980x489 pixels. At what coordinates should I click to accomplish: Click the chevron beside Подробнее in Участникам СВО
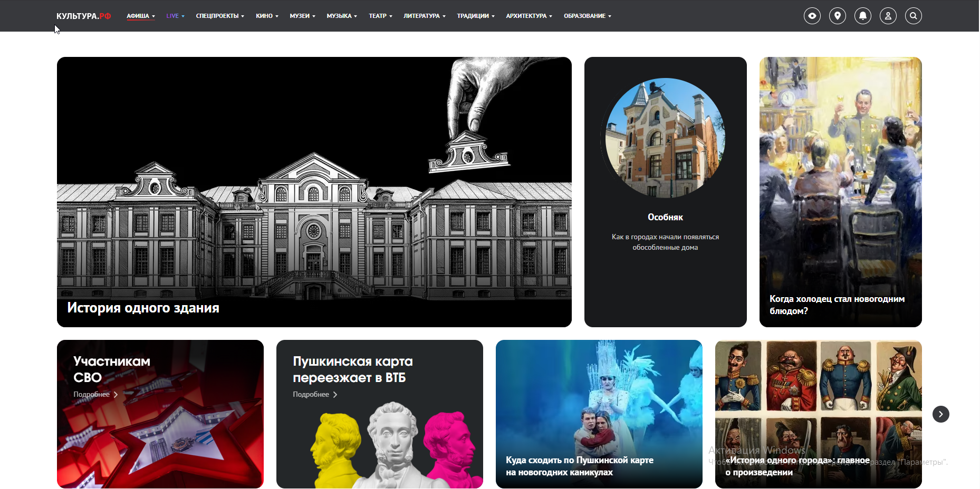pos(116,395)
